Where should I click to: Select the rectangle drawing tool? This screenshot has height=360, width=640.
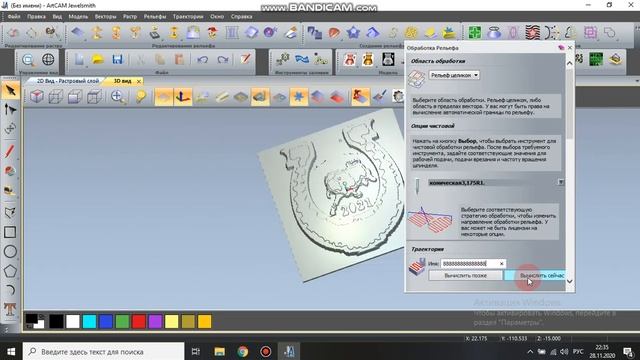pyautogui.click(x=10, y=232)
